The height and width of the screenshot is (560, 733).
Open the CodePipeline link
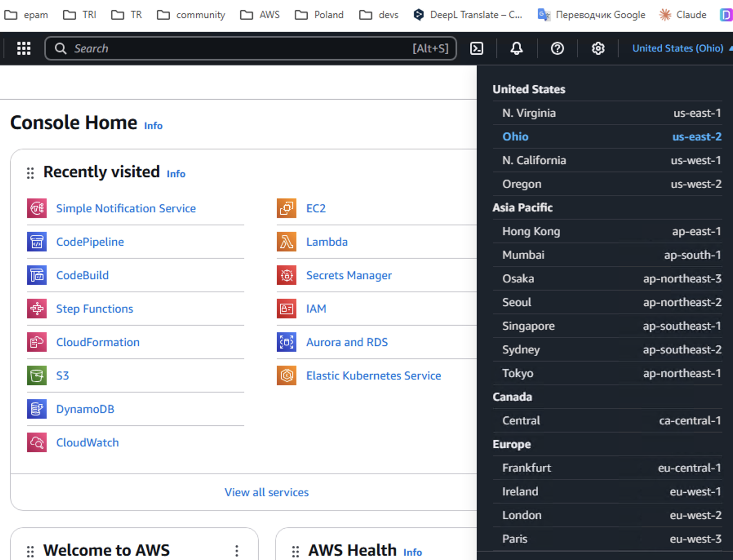(90, 242)
